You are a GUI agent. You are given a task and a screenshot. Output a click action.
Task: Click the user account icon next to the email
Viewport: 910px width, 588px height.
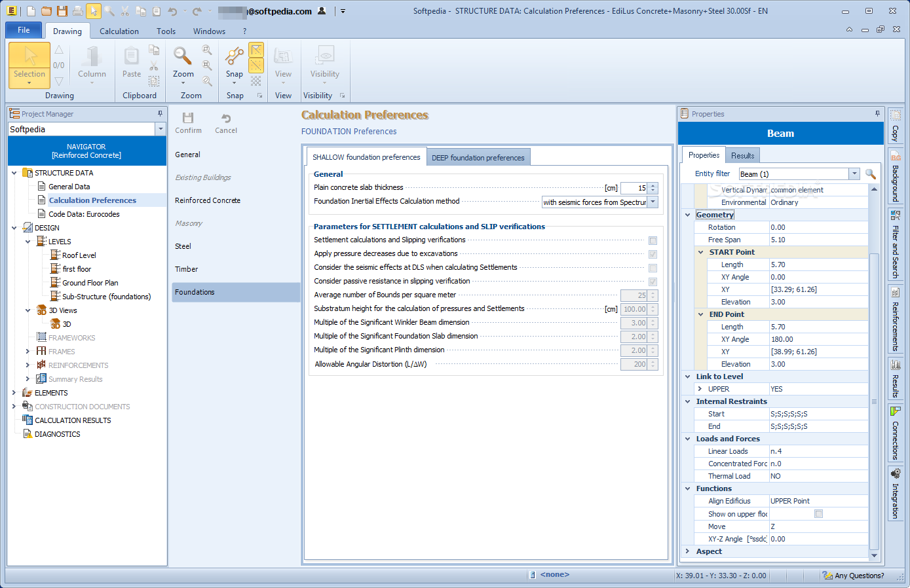point(322,11)
